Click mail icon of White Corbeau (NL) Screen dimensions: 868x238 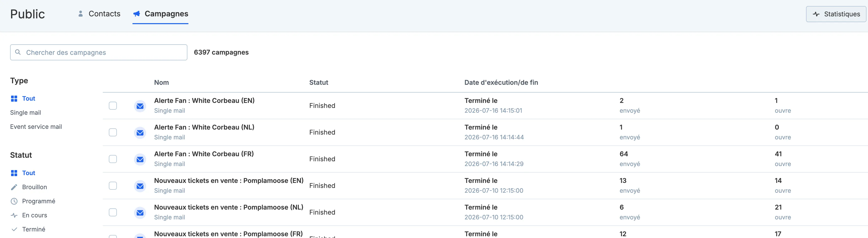[x=140, y=133]
